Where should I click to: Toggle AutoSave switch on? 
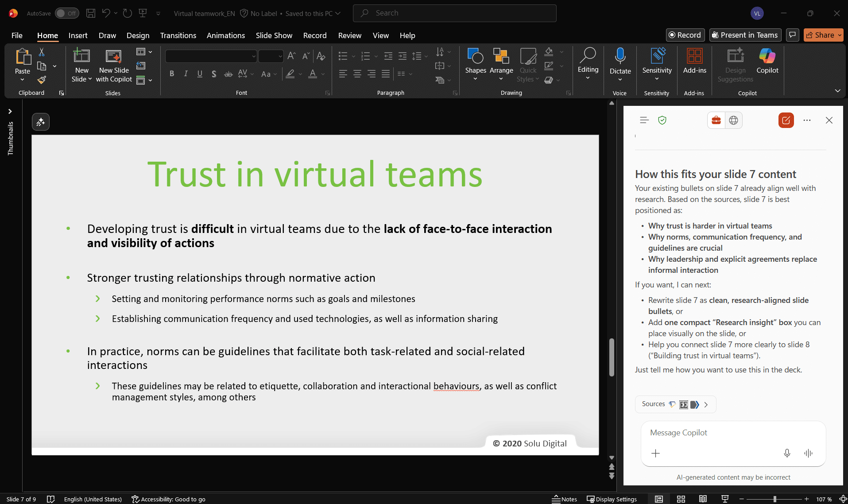67,13
